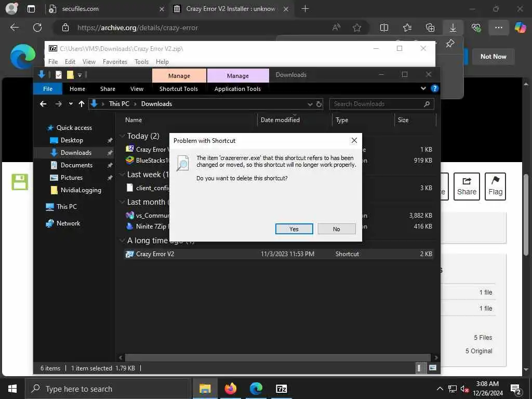
Task: Open recent locations dropdown in Explorer
Action: tap(71, 104)
